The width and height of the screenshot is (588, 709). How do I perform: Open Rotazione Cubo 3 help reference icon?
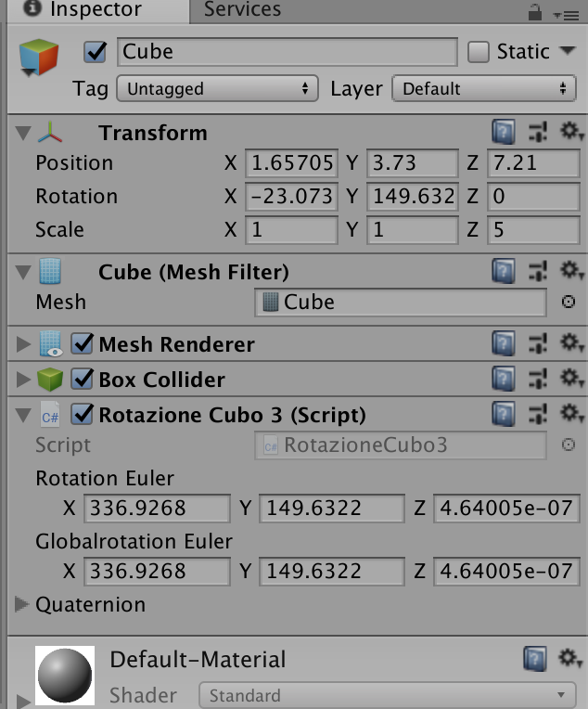pos(504,414)
